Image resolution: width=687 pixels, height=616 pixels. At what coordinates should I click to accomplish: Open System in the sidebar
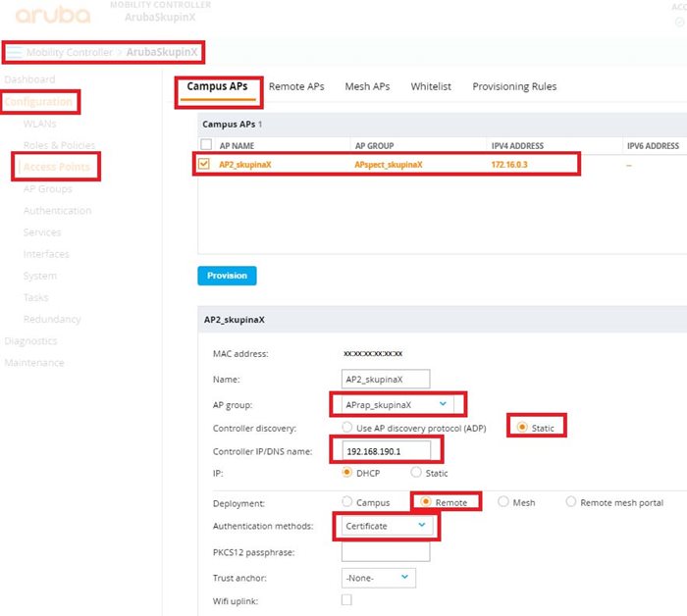coord(40,276)
